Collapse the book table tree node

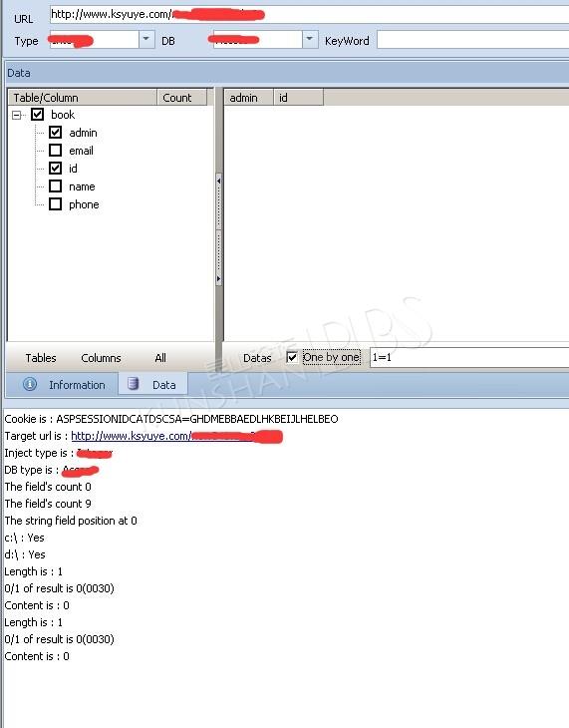click(17, 115)
